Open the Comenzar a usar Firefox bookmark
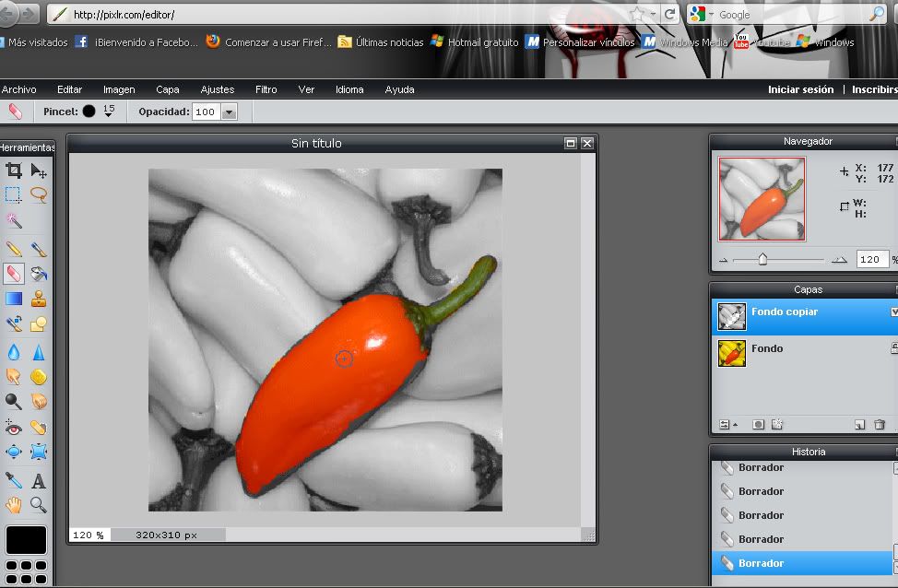898x588 pixels. pyautogui.click(x=269, y=41)
